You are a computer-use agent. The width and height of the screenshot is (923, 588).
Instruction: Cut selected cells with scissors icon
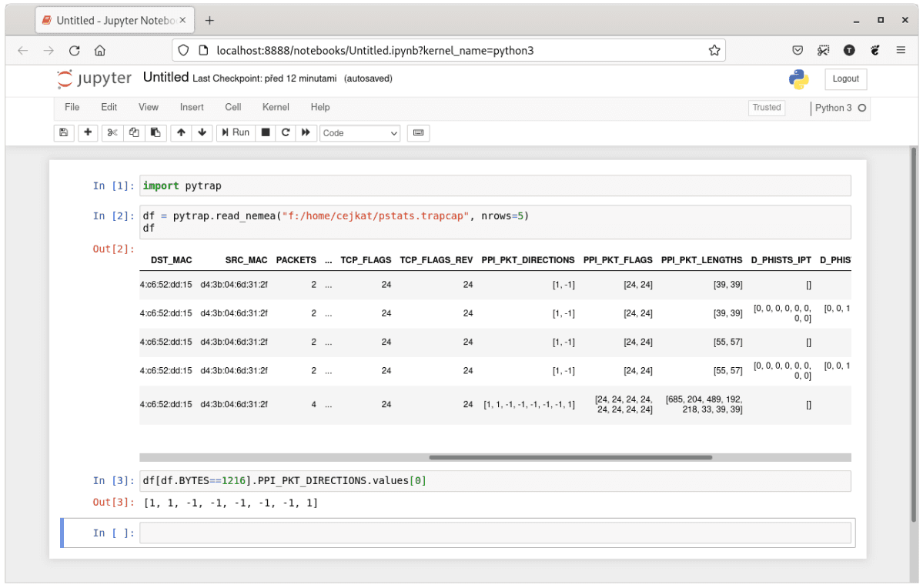click(112, 133)
